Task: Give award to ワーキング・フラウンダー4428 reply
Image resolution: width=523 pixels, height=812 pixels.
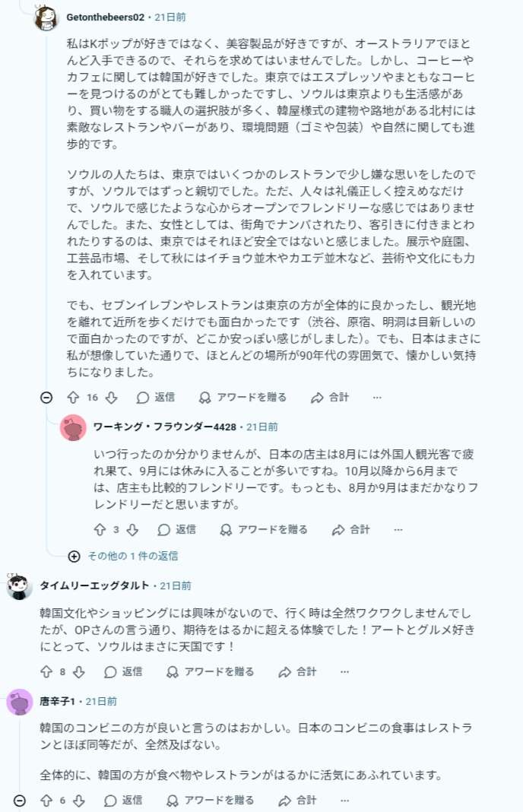Action: 263,530
